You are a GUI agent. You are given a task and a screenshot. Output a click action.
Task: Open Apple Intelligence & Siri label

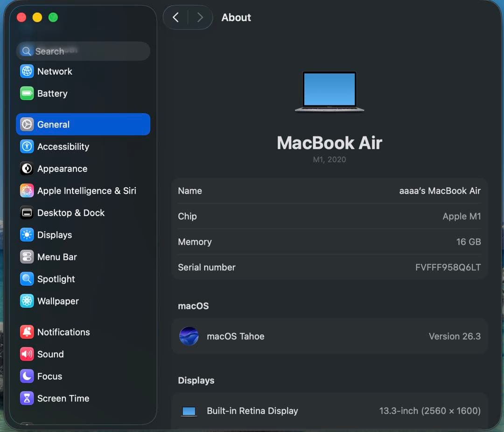click(x=87, y=191)
